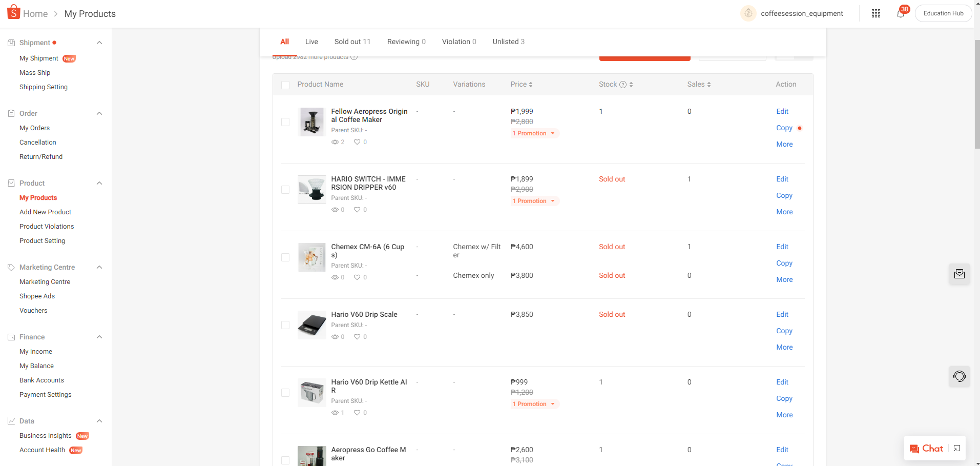The height and width of the screenshot is (466, 980).
Task: Select the Hario V60 Drip Scale checkbox
Action: click(285, 325)
